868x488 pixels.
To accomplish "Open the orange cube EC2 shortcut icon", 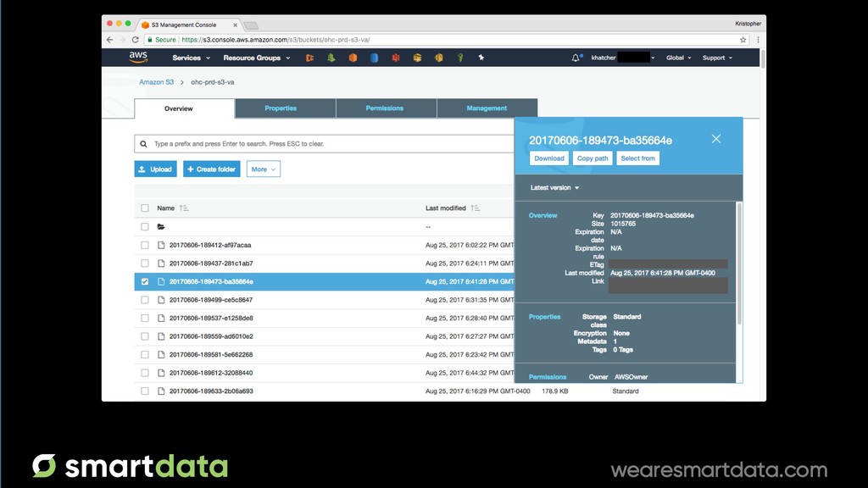I will pyautogui.click(x=353, y=58).
